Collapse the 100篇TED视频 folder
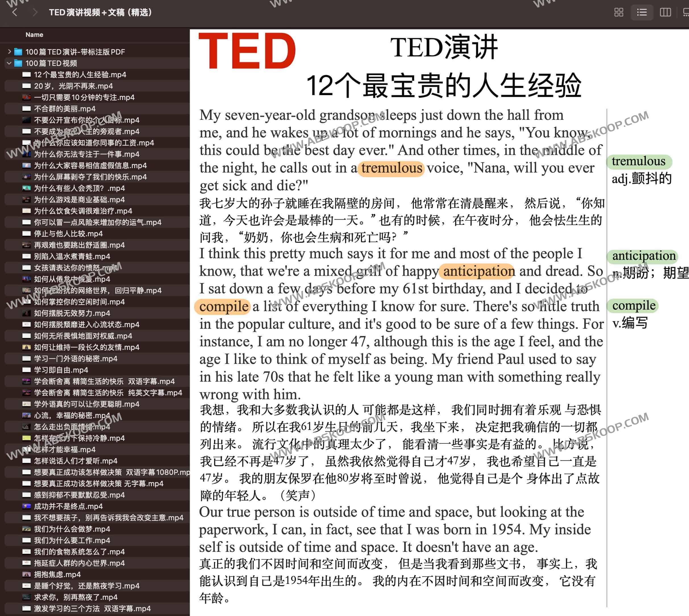Screen dimensions: 689x616 (x=9, y=63)
